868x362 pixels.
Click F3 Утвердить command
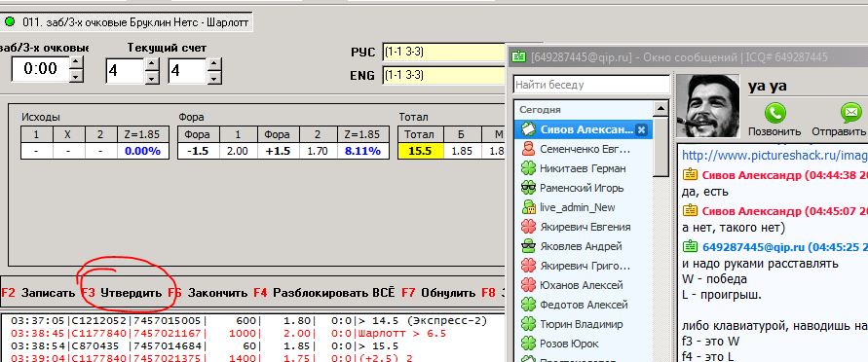pyautogui.click(x=121, y=293)
